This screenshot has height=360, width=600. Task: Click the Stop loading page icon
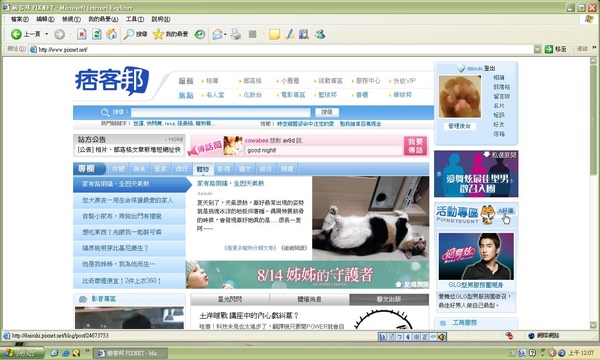click(x=82, y=34)
